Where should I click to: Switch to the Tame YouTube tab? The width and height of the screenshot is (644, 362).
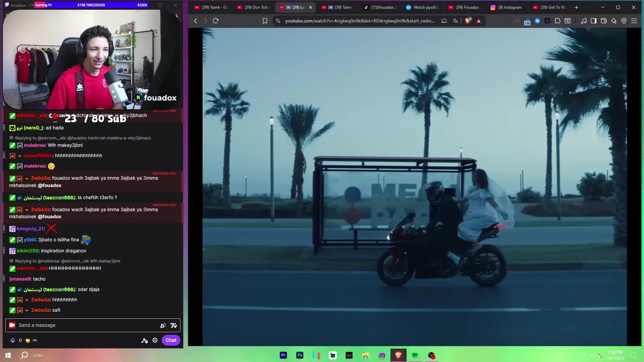338,7
